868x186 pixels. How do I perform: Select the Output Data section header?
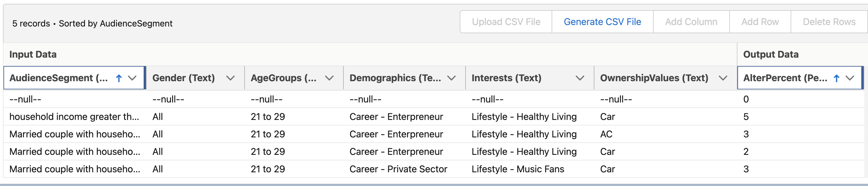click(x=771, y=54)
